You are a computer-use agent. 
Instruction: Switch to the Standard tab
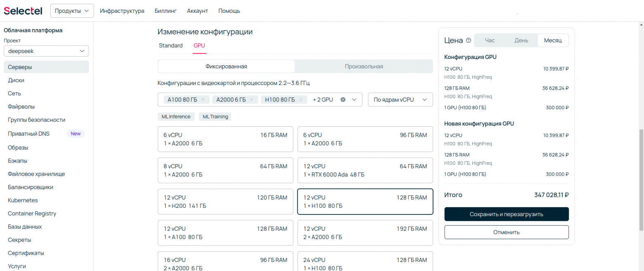pyautogui.click(x=170, y=45)
